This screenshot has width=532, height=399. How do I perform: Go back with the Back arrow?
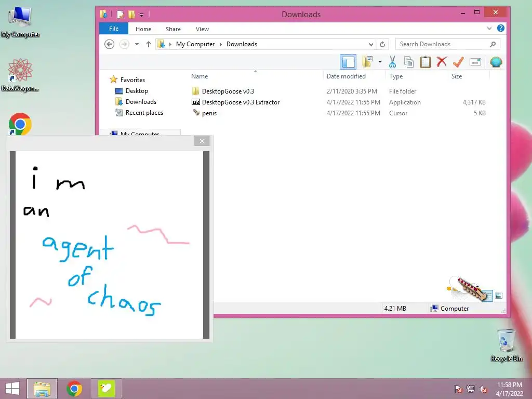click(x=109, y=44)
